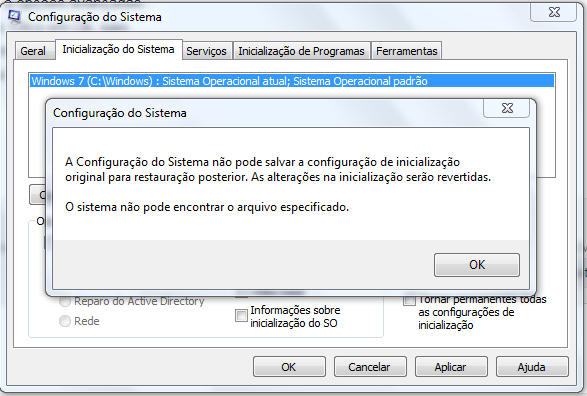Select the Inicialização do Sistema tab
The image size is (587, 396).
click(x=119, y=49)
